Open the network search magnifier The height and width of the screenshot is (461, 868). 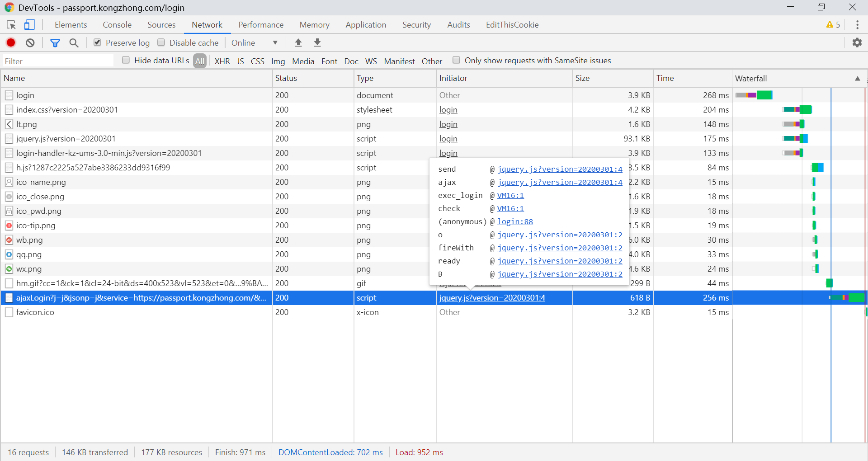[74, 42]
